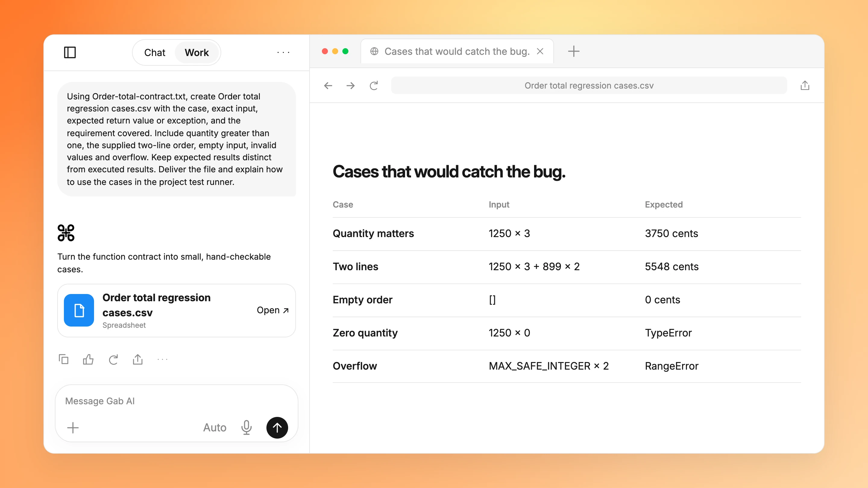Viewport: 868px width, 488px height.
Task: Share the preview via the top-right export icon
Action: [x=805, y=85]
